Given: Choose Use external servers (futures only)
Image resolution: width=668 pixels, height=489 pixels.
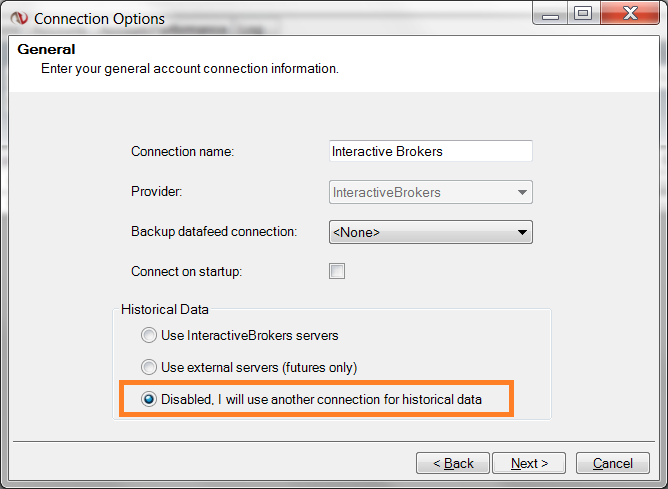Looking at the screenshot, I should point(149,367).
